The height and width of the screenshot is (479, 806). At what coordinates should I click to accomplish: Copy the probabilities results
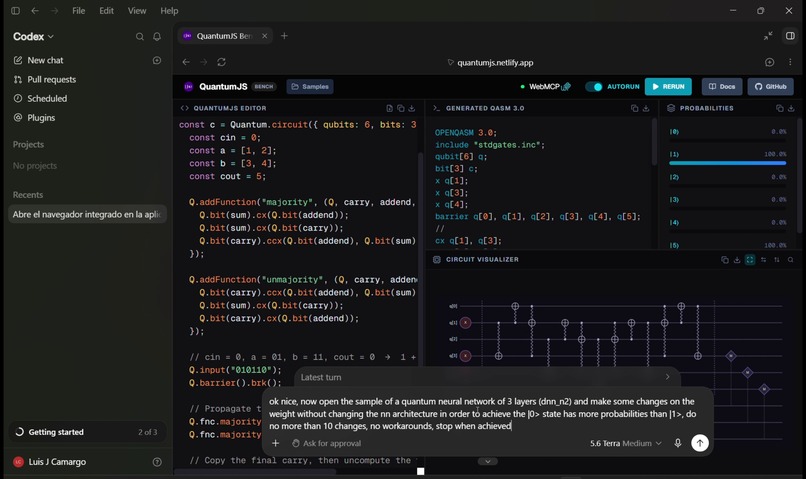tap(780, 108)
